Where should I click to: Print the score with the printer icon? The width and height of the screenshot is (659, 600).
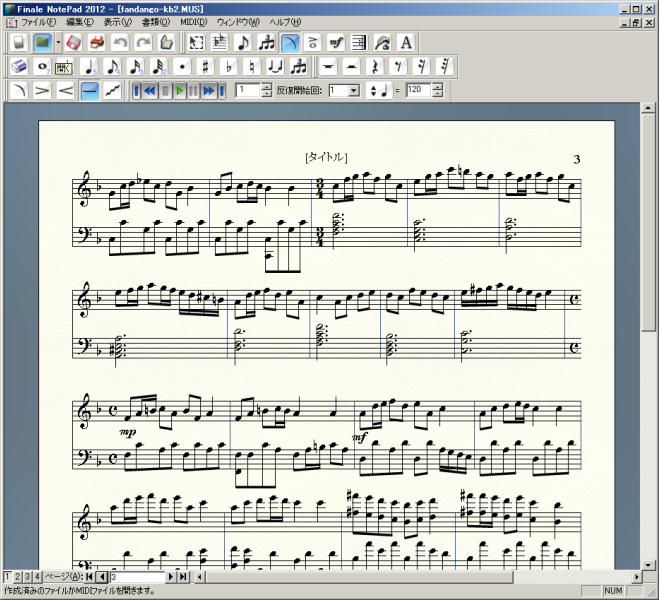tap(97, 42)
